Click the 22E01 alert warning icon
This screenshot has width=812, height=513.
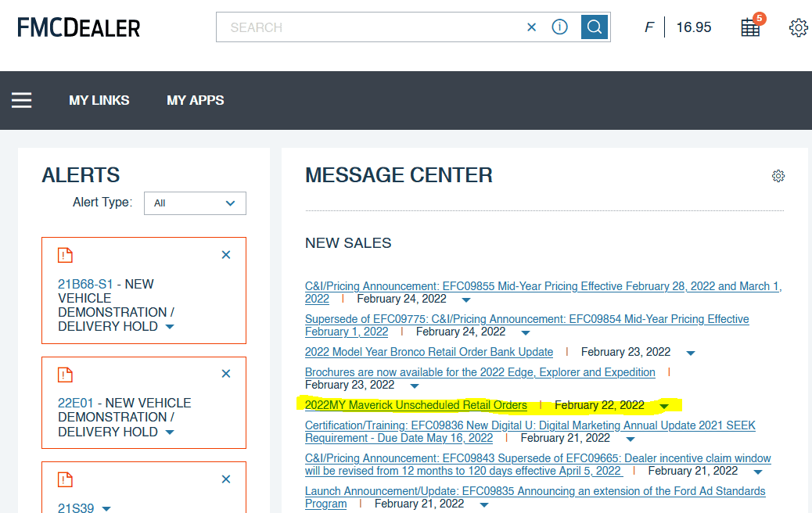(65, 375)
